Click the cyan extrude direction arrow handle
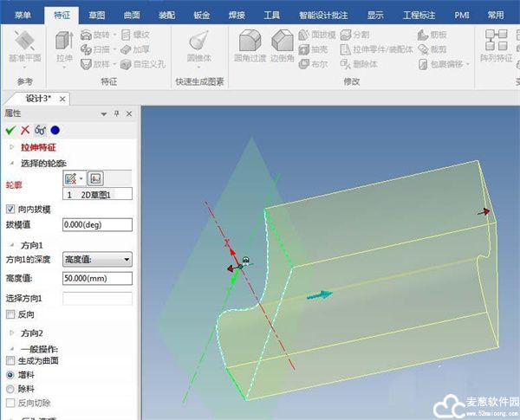 tap(320, 295)
